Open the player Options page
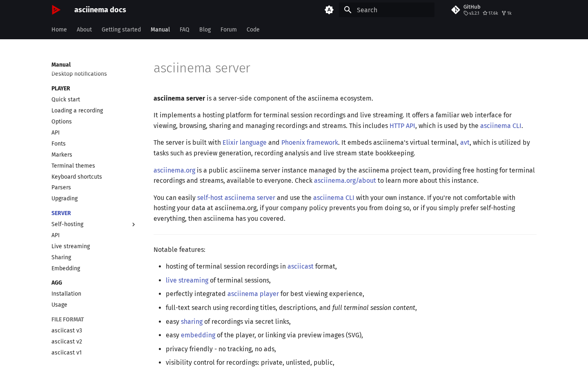Screen dimensions: 588x368 click(62, 121)
